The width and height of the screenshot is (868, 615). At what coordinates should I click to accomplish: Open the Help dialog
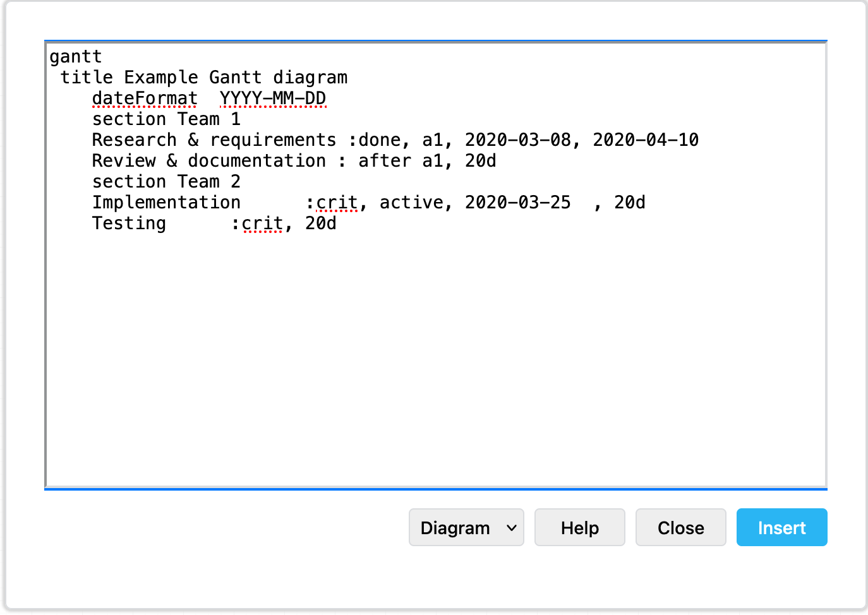[579, 527]
